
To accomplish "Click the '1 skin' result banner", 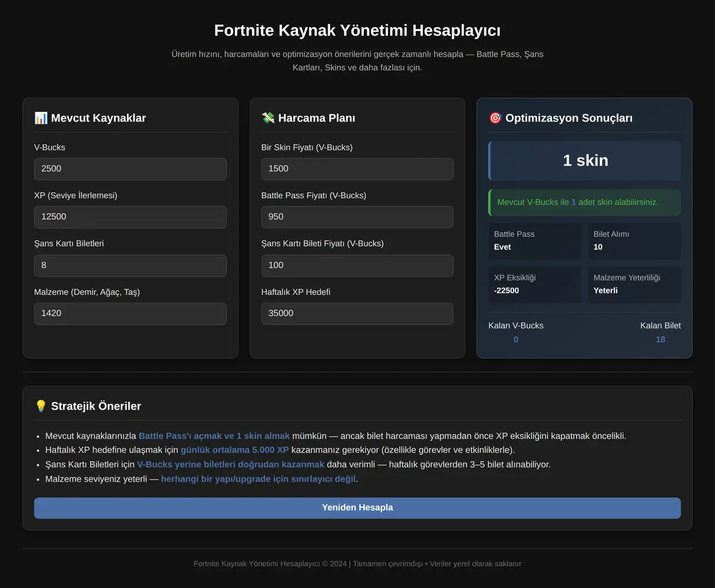I will pos(585,160).
